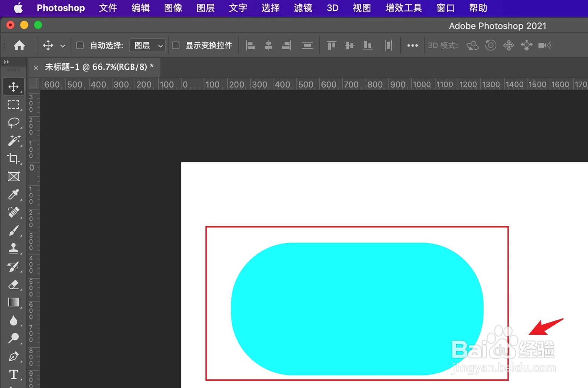The height and width of the screenshot is (388, 588).
Task: Open the Apple menu
Action: point(18,8)
